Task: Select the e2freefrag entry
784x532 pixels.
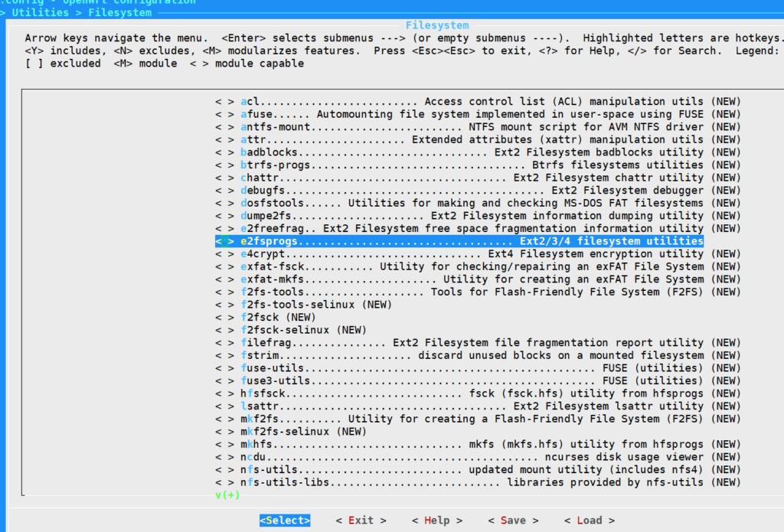Action: click(x=478, y=229)
